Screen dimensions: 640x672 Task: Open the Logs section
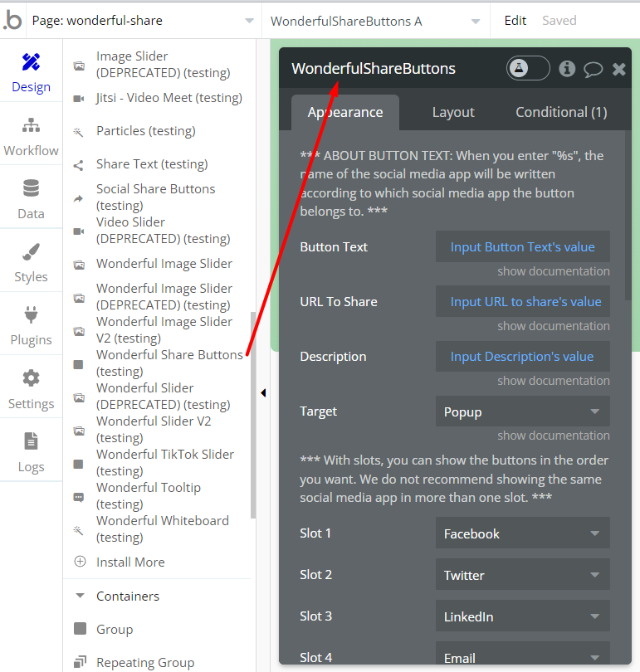[x=31, y=452]
